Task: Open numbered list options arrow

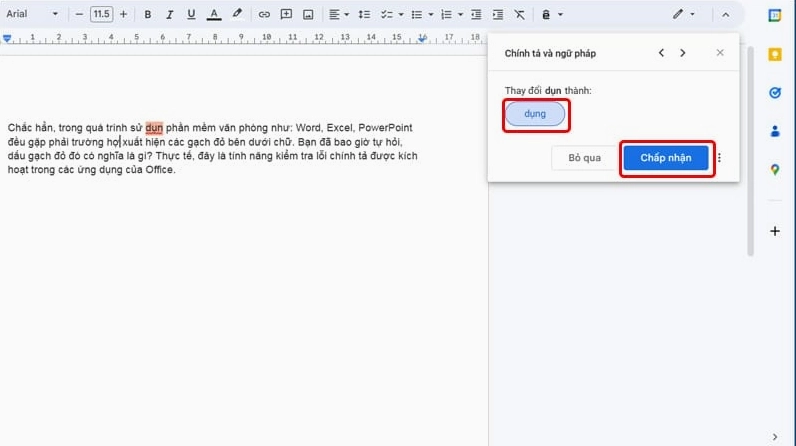Action: pyautogui.click(x=460, y=15)
